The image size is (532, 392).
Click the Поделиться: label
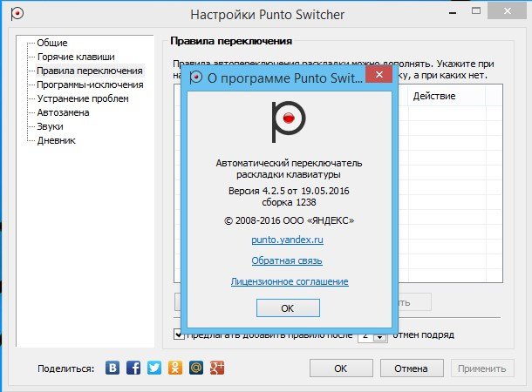click(65, 368)
